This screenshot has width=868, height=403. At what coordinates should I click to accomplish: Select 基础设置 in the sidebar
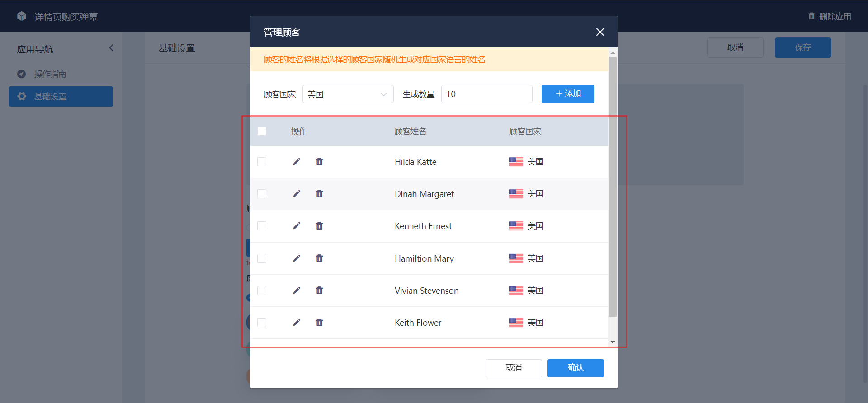tap(61, 96)
